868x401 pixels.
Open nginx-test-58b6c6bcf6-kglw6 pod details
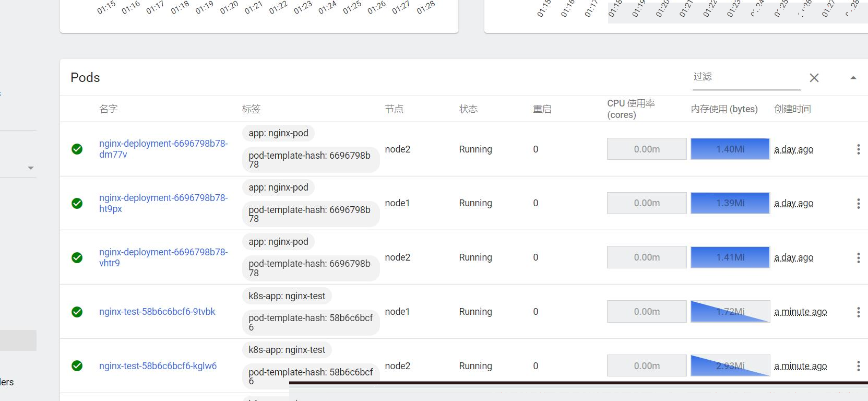pyautogui.click(x=158, y=366)
